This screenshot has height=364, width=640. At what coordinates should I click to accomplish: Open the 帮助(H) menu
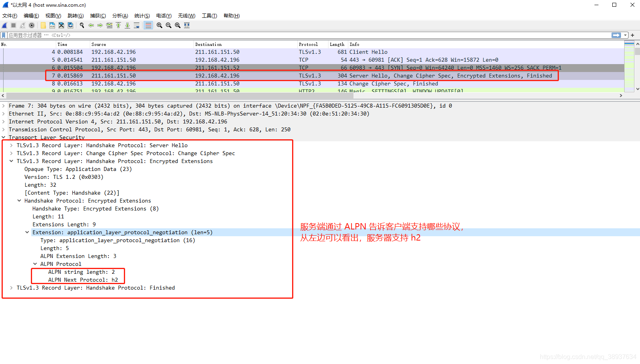click(x=232, y=16)
